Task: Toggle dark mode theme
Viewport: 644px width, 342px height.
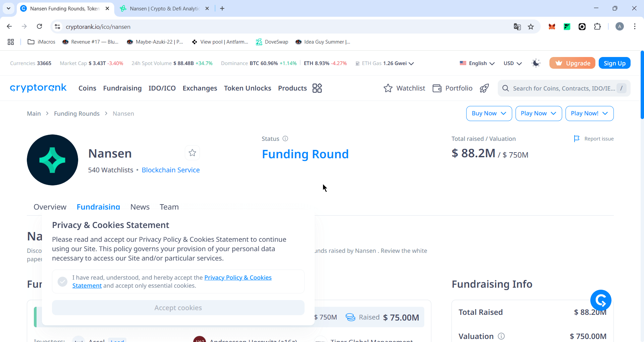Action: pos(536,63)
